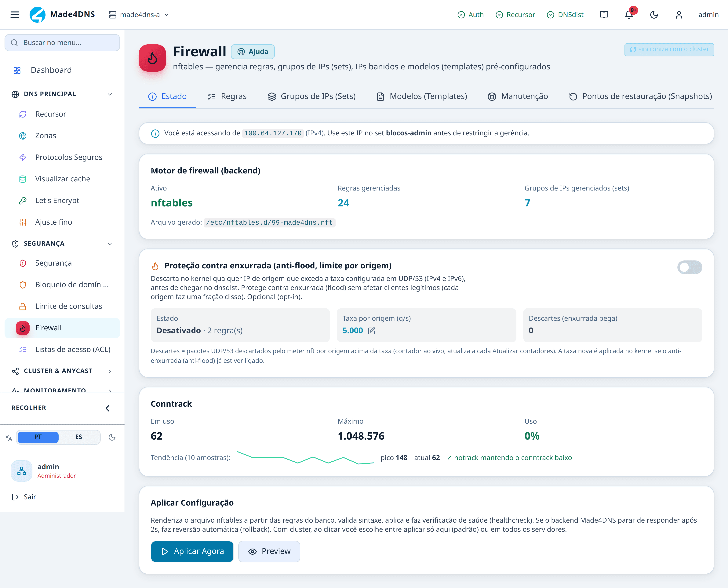Screen dimensions: 728x588
Task: Edit the rate per origin pencil icon
Action: pyautogui.click(x=371, y=331)
